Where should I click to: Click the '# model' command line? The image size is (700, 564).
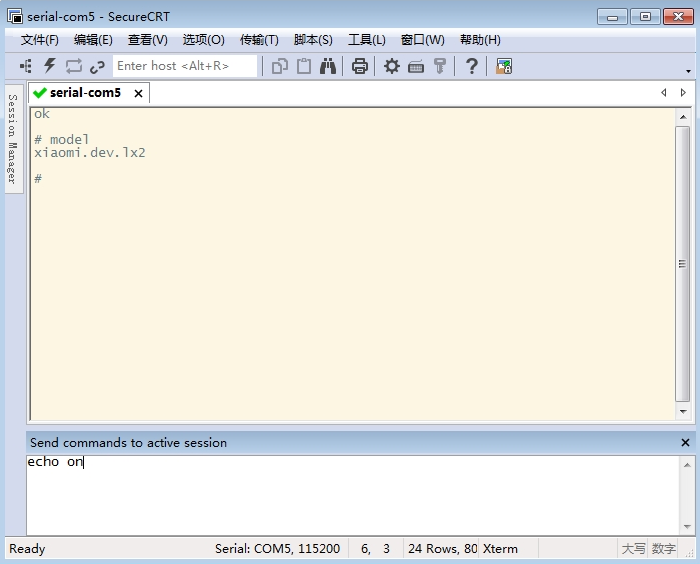coord(62,139)
